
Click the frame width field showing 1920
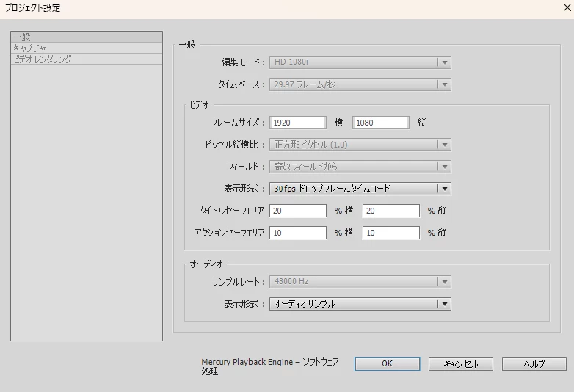point(297,123)
